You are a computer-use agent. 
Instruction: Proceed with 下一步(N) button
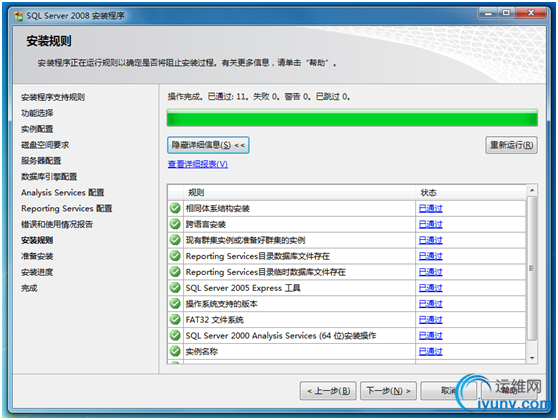pyautogui.click(x=388, y=391)
